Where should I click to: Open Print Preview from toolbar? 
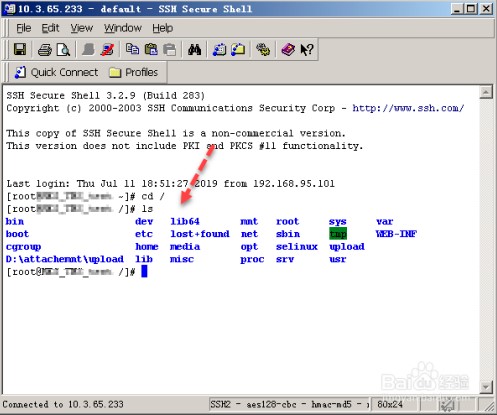pos(63,50)
